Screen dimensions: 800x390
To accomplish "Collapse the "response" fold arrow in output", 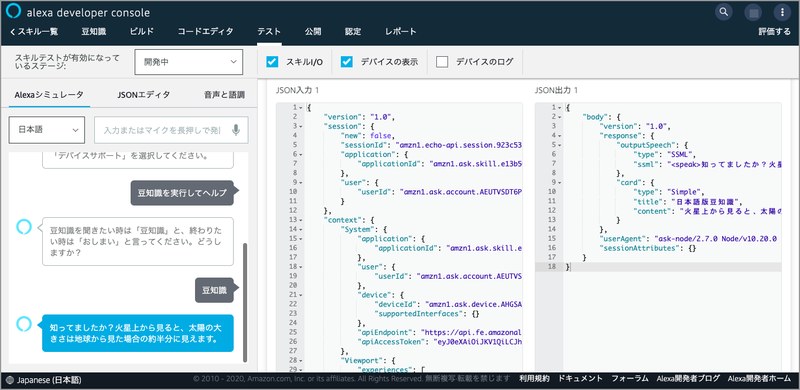I will (560, 136).
